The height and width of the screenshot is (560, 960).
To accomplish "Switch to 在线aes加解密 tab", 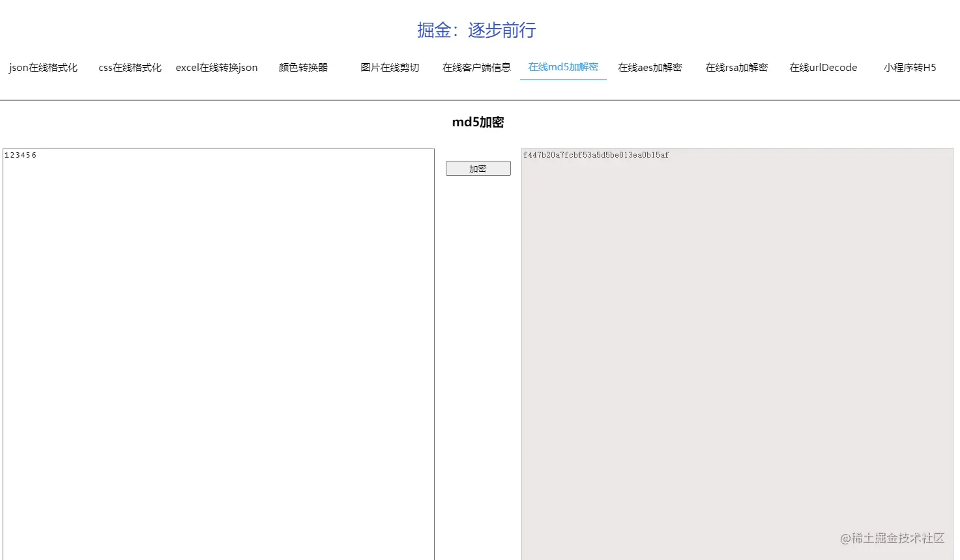I will click(650, 67).
